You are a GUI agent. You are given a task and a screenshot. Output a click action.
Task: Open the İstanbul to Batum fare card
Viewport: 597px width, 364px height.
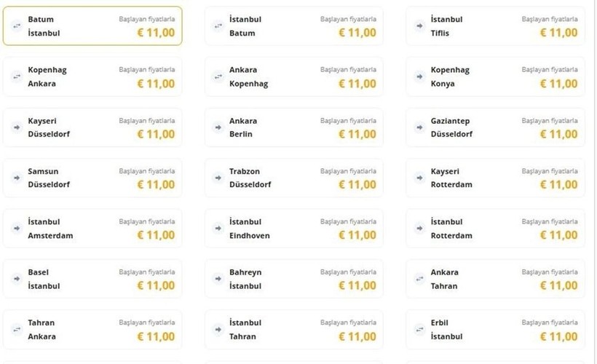pyautogui.click(x=294, y=26)
